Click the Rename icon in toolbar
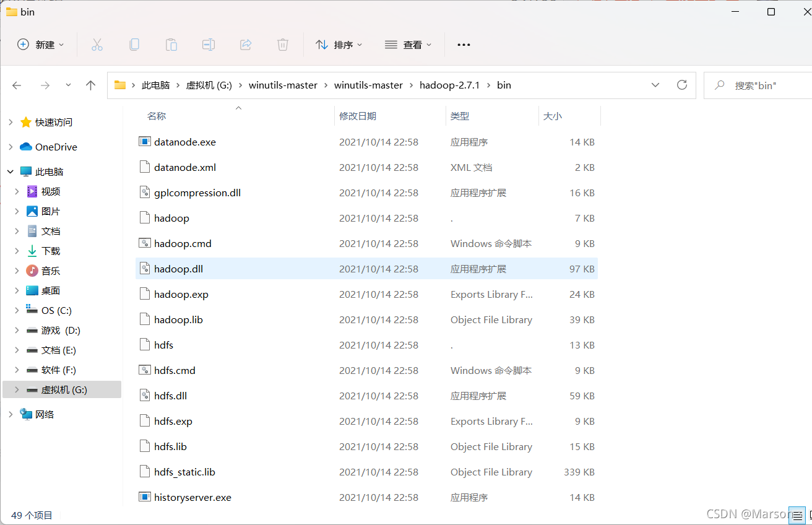 click(209, 45)
